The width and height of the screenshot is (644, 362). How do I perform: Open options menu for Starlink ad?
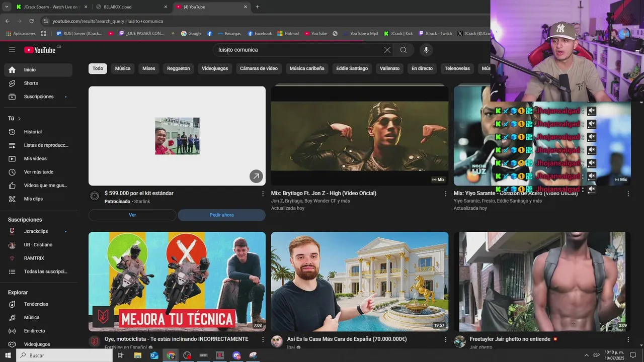(263, 194)
